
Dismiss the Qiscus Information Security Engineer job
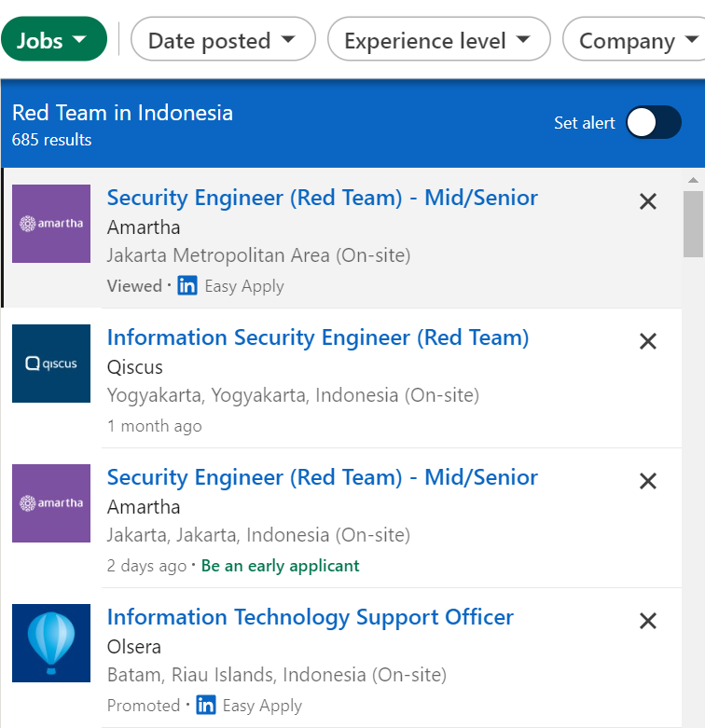[647, 341]
